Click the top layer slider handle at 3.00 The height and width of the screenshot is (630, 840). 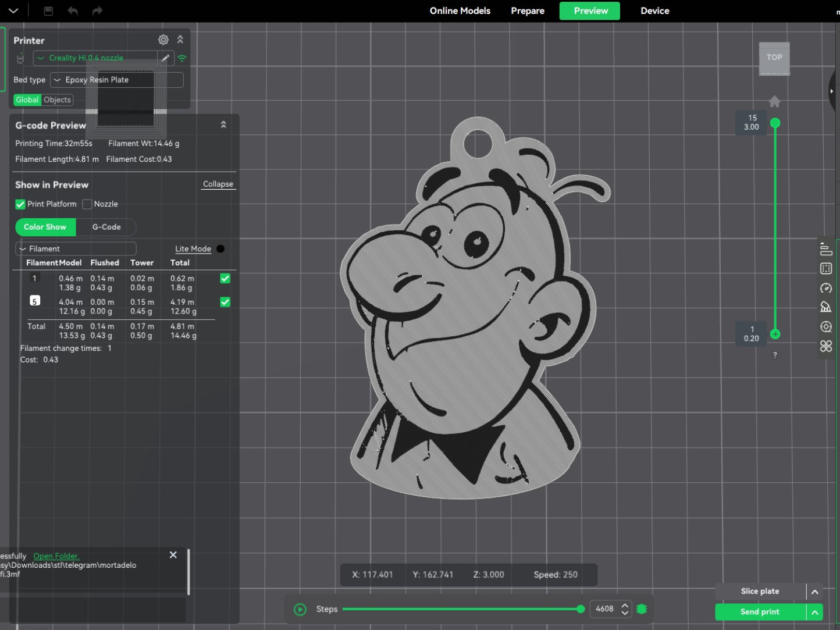coord(775,123)
